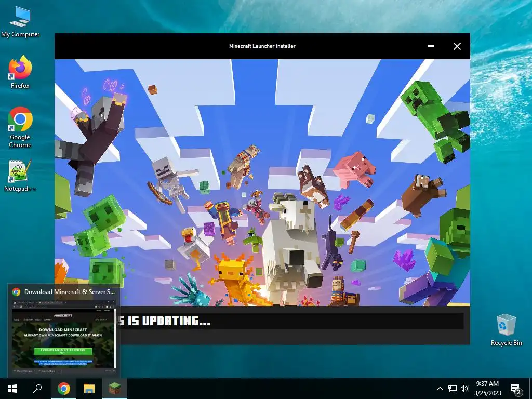
Task: Show hidden system tray icons
Action: pos(440,389)
